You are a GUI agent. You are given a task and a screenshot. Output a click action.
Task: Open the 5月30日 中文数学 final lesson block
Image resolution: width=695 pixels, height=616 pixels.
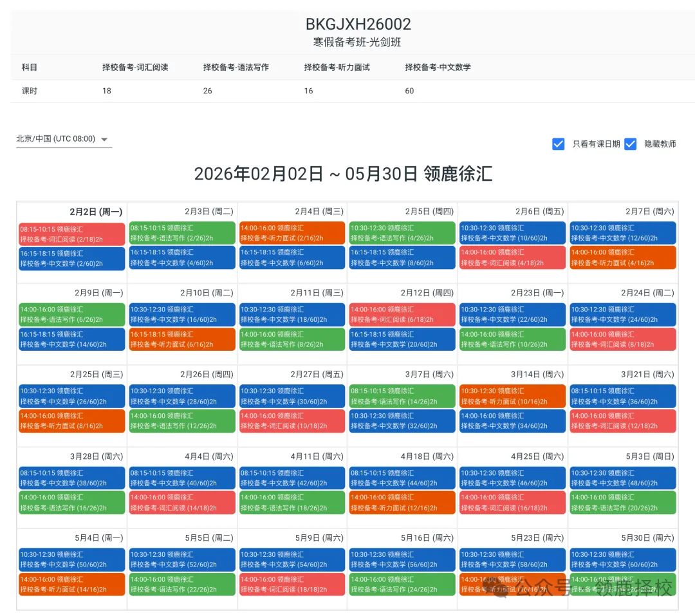622,559
